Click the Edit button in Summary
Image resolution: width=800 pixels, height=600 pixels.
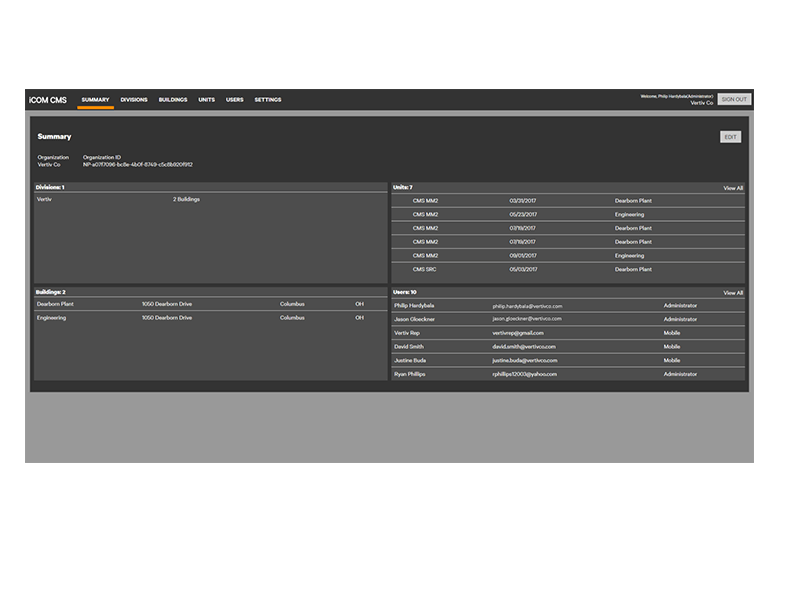coord(731,137)
